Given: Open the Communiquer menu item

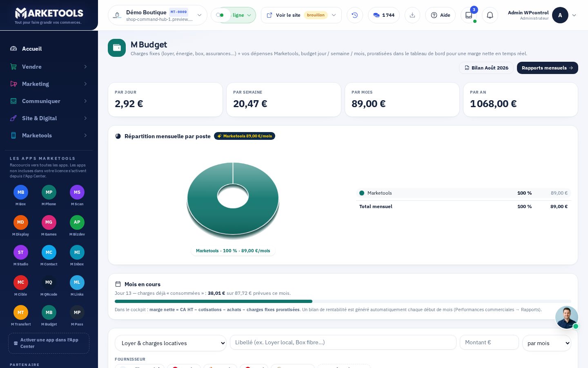Looking at the screenshot, I should coord(49,101).
